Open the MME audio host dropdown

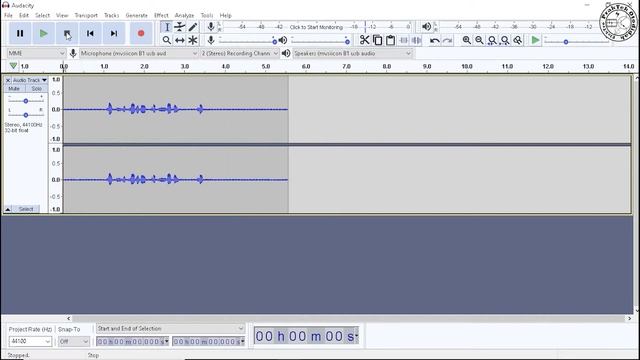(x=36, y=53)
